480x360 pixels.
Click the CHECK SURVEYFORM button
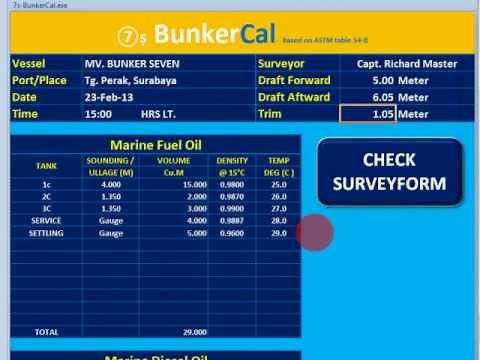[390, 172]
